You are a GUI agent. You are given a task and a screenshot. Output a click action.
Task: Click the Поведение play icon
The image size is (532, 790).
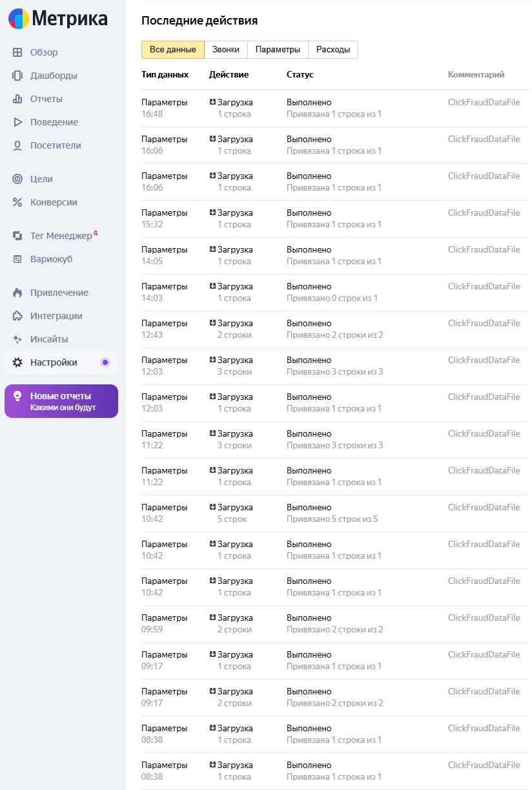tap(17, 122)
